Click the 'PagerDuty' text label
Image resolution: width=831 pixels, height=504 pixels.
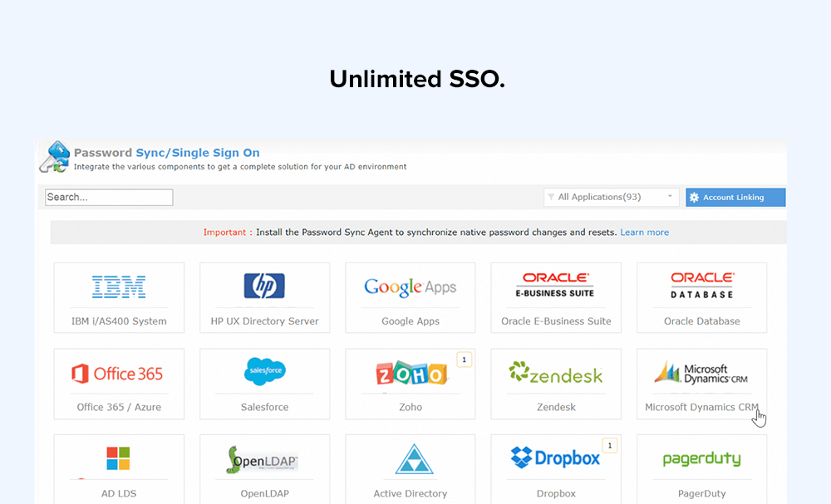point(701,493)
